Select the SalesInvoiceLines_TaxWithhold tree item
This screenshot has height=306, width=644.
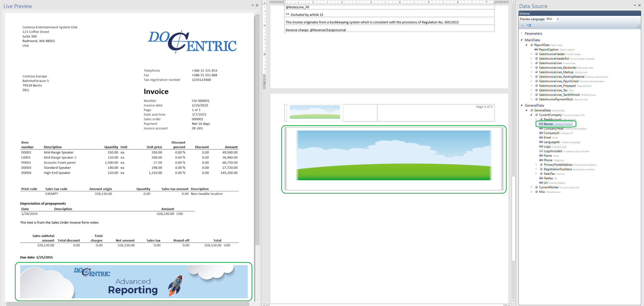(559, 95)
